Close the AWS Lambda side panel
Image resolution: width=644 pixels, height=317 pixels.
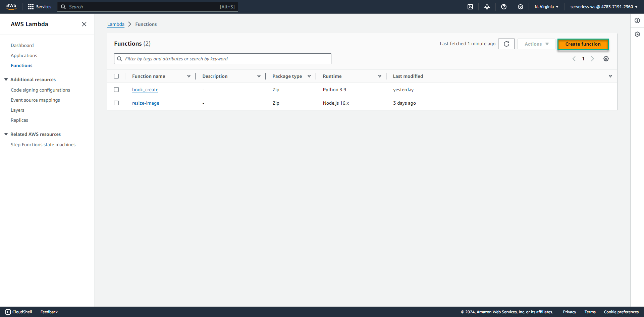[84, 24]
